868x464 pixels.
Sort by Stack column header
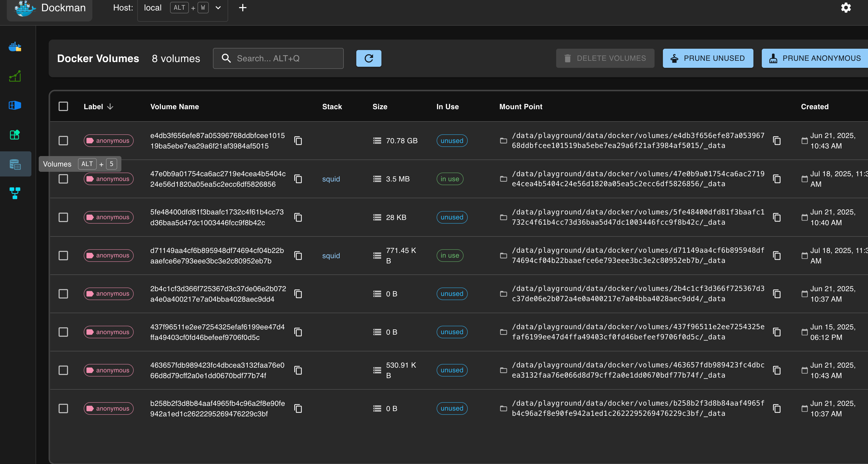tap(332, 107)
